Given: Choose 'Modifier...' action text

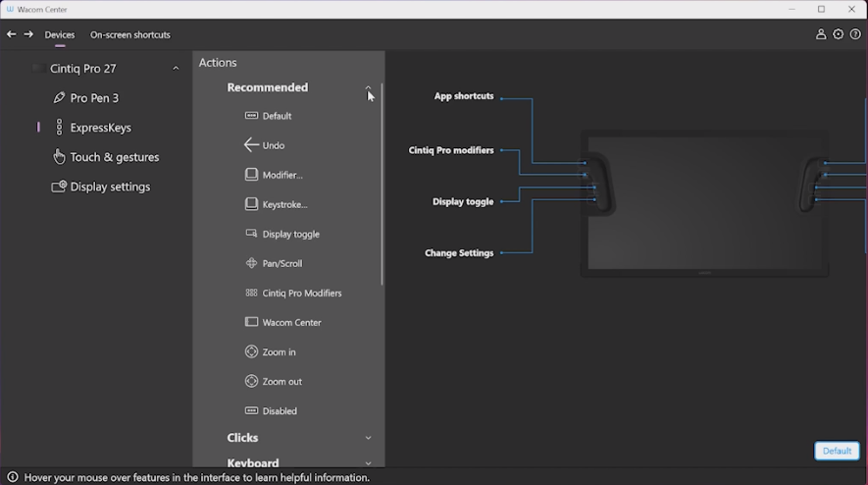Looking at the screenshot, I should pyautogui.click(x=282, y=175).
